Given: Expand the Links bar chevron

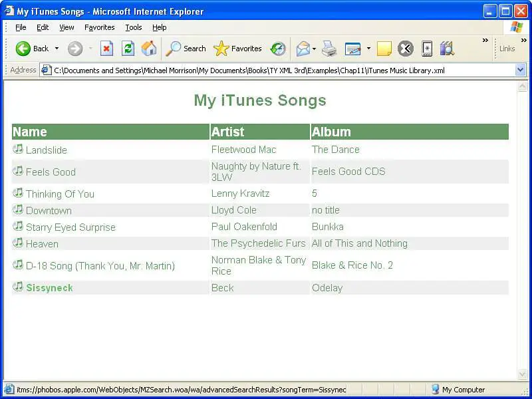Looking at the screenshot, I should coord(524,41).
